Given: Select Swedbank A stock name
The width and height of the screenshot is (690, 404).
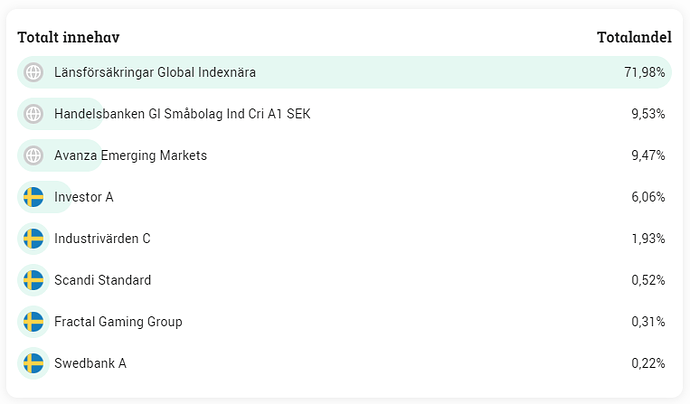Looking at the screenshot, I should (90, 363).
